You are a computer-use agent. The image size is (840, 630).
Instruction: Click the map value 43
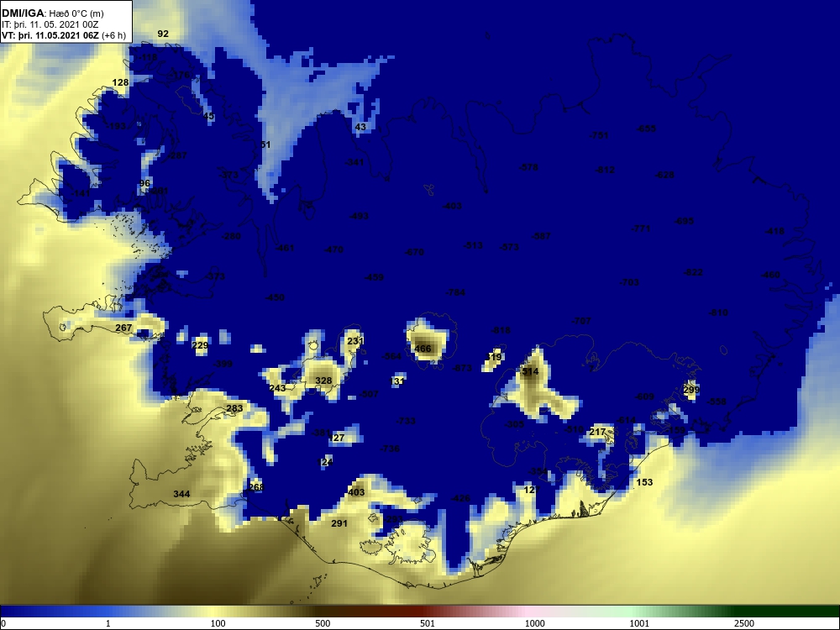point(360,127)
